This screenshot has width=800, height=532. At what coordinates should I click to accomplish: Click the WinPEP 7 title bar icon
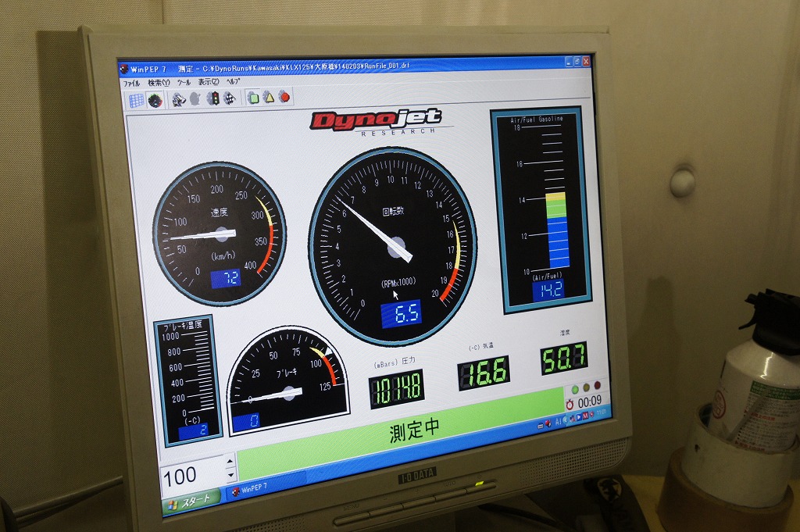(123, 69)
